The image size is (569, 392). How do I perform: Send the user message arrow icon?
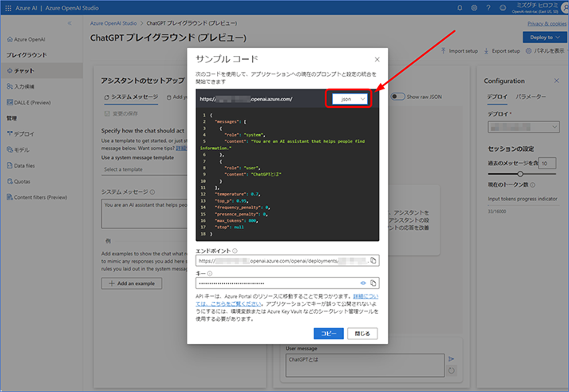pos(451,359)
